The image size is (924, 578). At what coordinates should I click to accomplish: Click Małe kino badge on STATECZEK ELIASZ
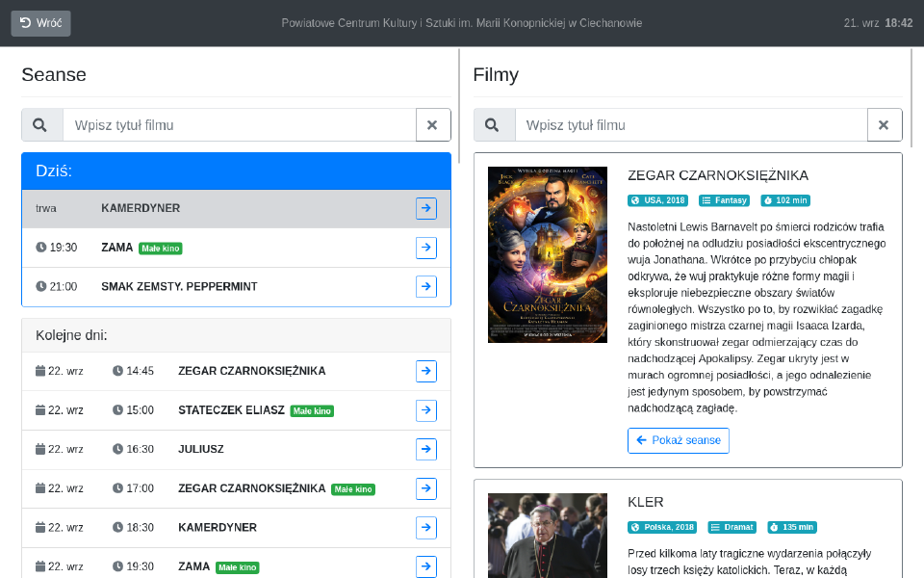coord(312,411)
